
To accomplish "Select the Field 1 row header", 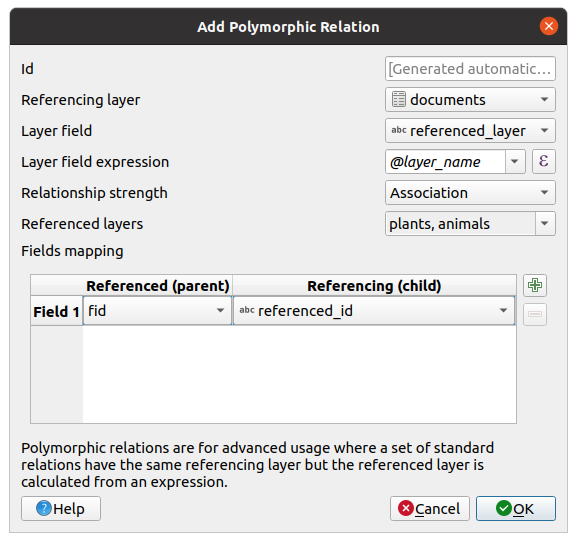I will click(57, 311).
